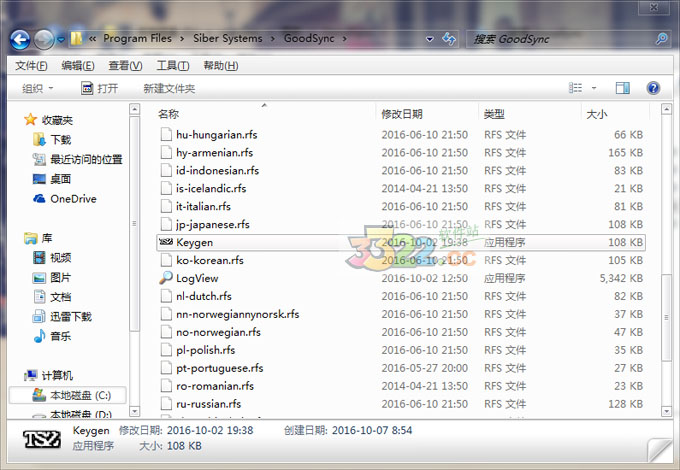Image resolution: width=680 pixels, height=470 pixels.
Task: Refresh the GoodSync folder view
Action: pyautogui.click(x=449, y=39)
